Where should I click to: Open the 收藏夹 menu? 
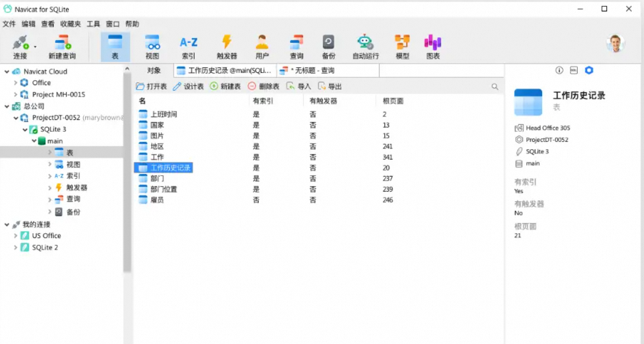click(70, 24)
